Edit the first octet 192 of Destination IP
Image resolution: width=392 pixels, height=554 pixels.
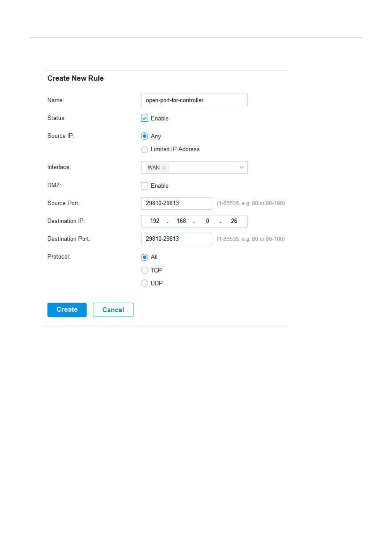(x=155, y=221)
